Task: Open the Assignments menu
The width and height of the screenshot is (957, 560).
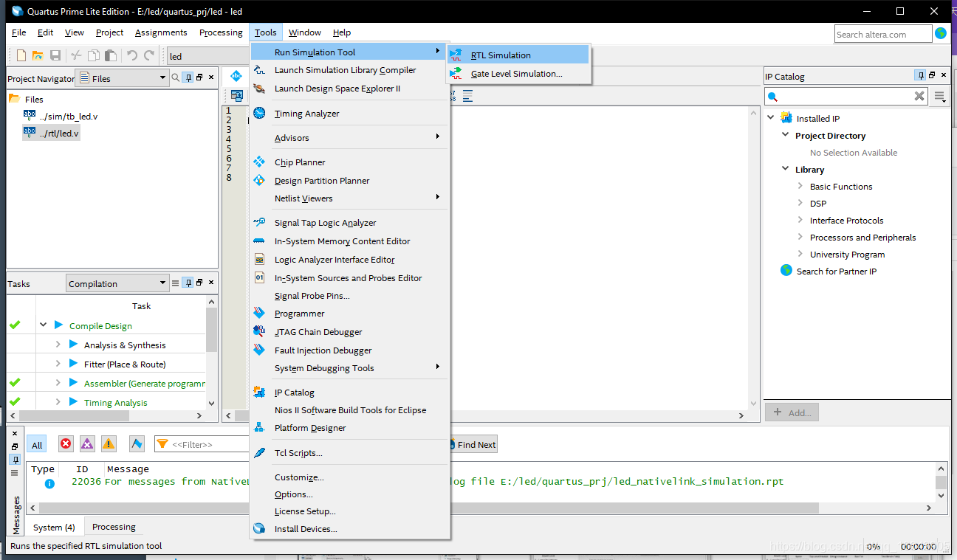Action: pos(161,32)
